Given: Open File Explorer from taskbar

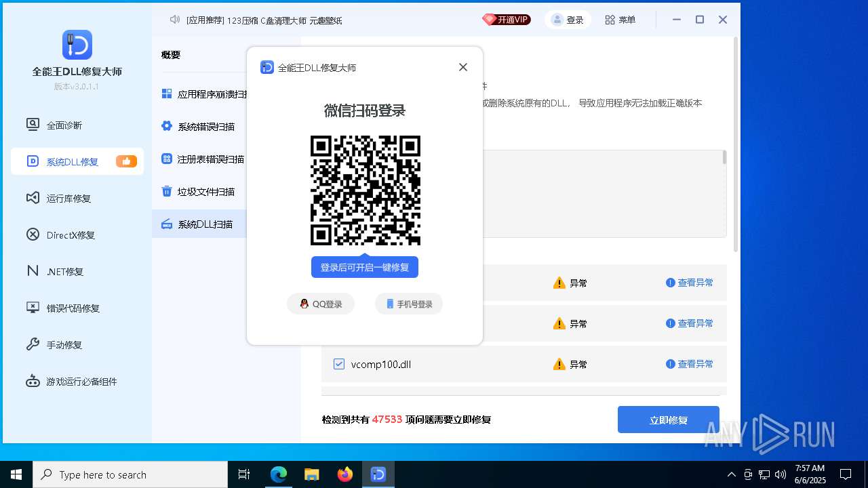Looking at the screenshot, I should pos(311,474).
